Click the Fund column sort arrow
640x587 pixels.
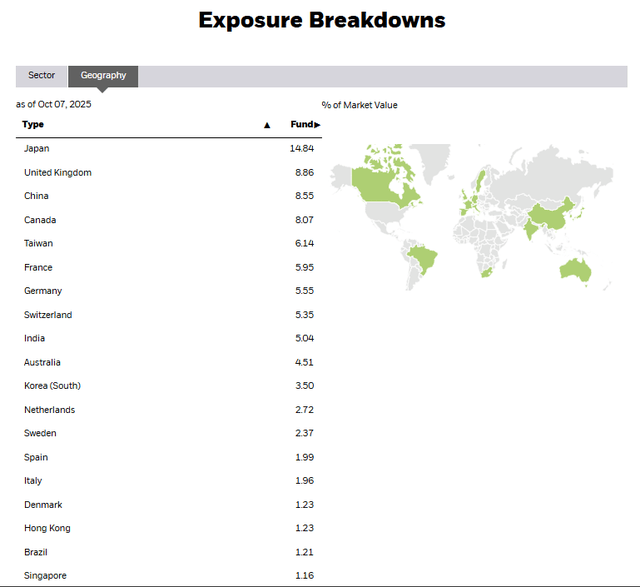pyautogui.click(x=318, y=125)
